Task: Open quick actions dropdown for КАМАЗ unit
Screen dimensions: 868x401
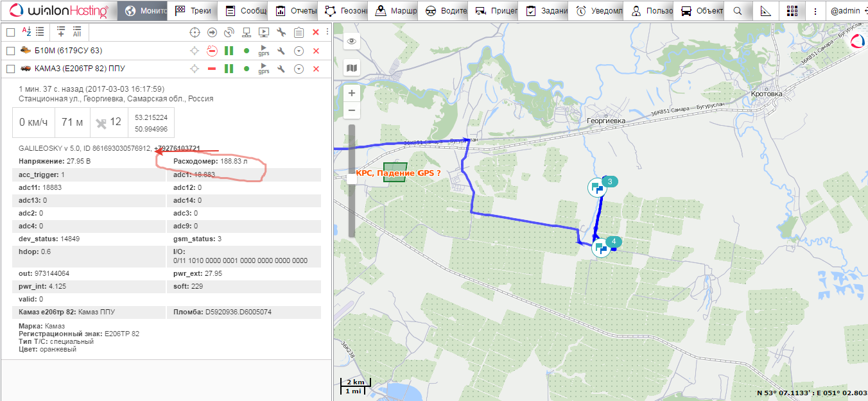Action: [299, 69]
